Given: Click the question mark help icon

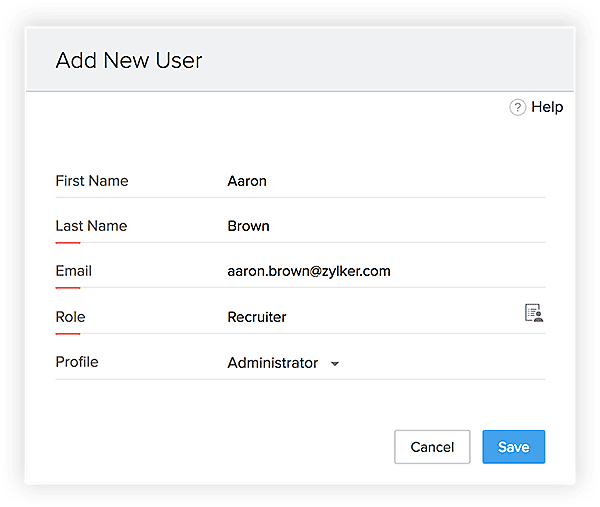Looking at the screenshot, I should pos(517,107).
